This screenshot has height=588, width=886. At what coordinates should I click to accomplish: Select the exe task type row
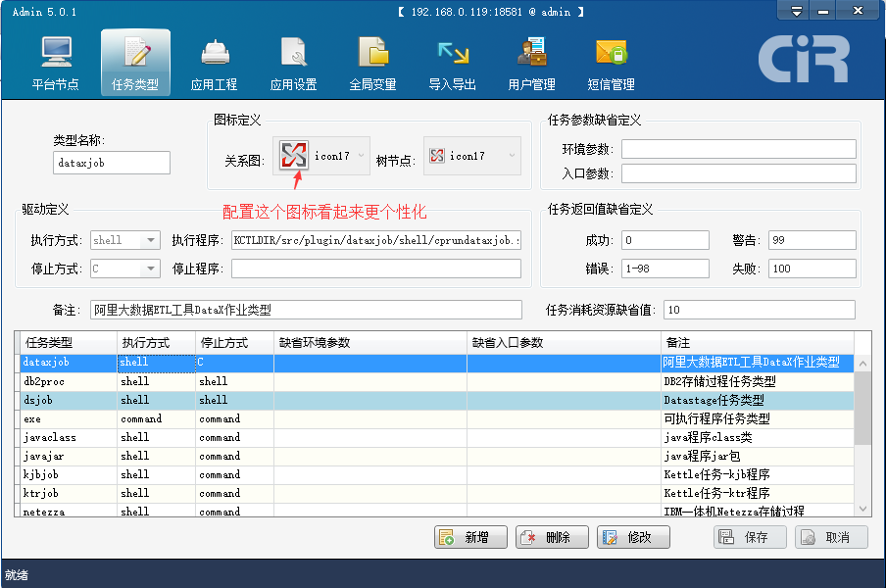click(437, 418)
